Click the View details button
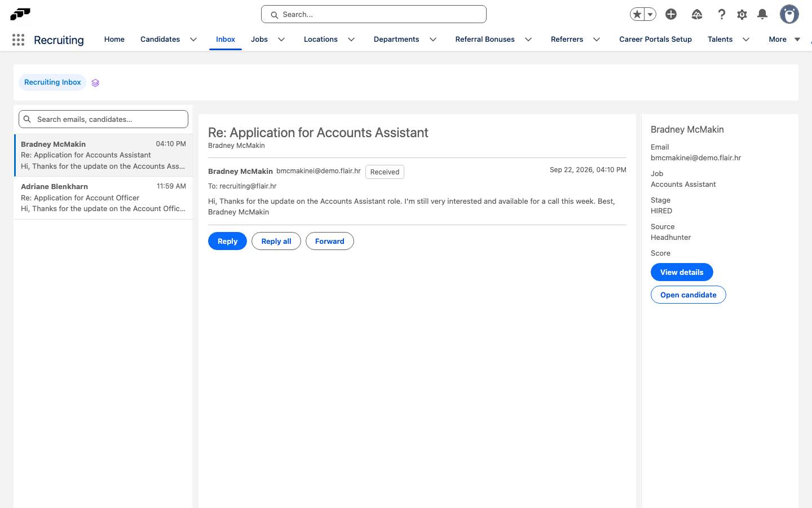This screenshot has height=508, width=812. (x=682, y=272)
